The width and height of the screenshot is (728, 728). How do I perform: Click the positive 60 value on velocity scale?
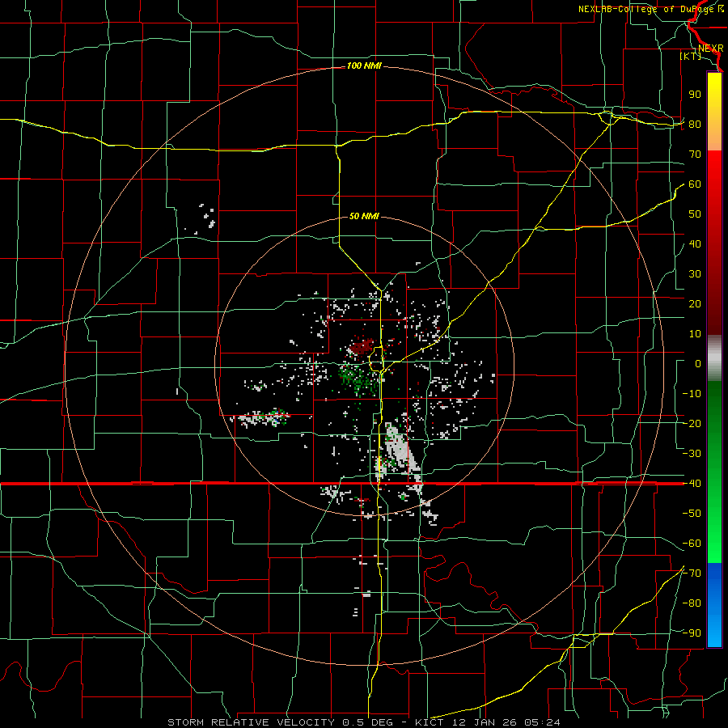(695, 184)
